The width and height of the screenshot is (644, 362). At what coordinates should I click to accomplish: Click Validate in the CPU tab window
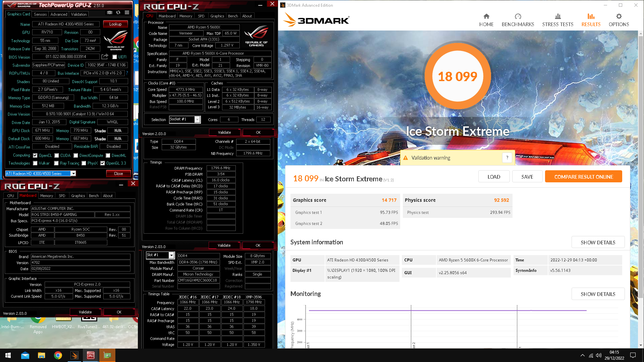[224, 132]
